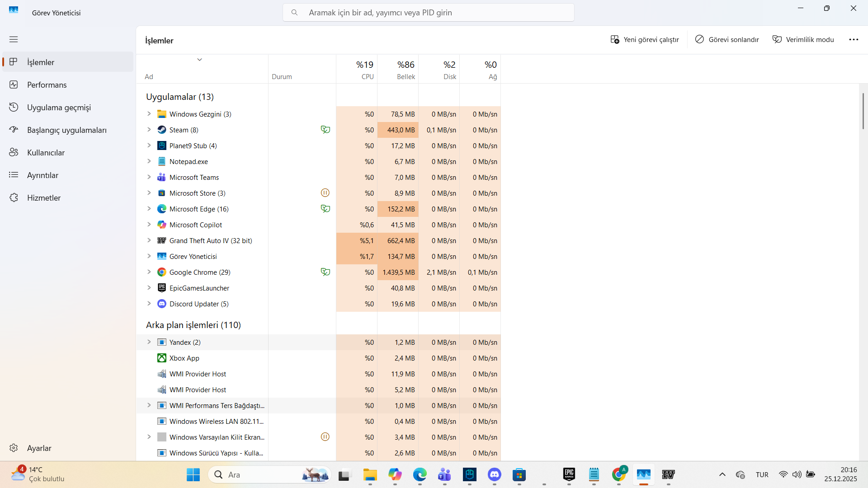Click the Wi-Fi icon in system tray
This screenshot has height=488, width=868.
(x=783, y=474)
